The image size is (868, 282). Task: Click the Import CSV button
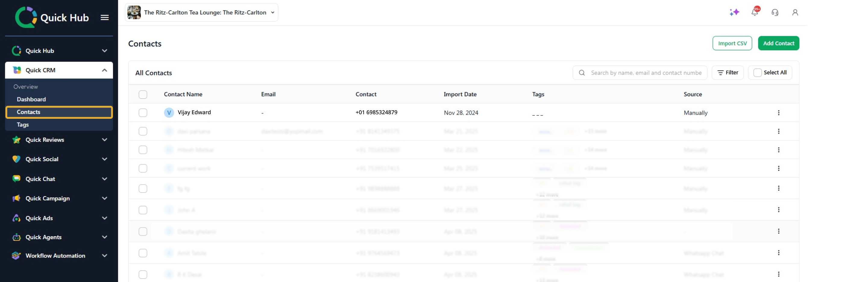point(732,43)
